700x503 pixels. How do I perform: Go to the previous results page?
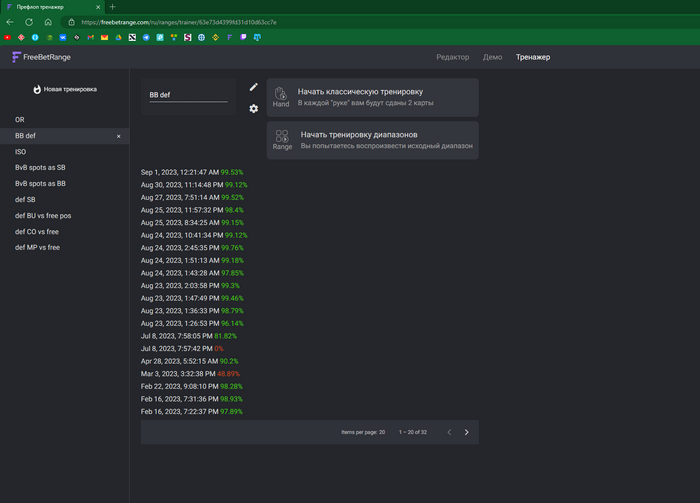[449, 432]
